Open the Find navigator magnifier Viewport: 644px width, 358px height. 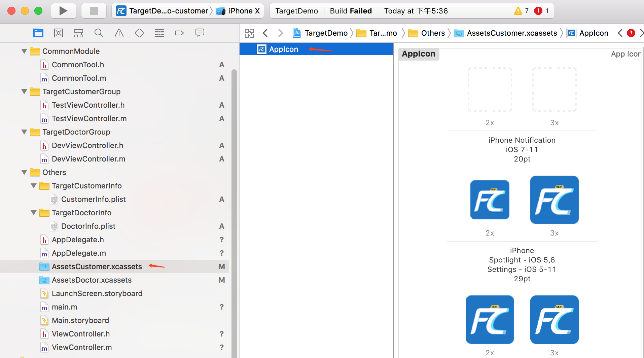pos(99,33)
